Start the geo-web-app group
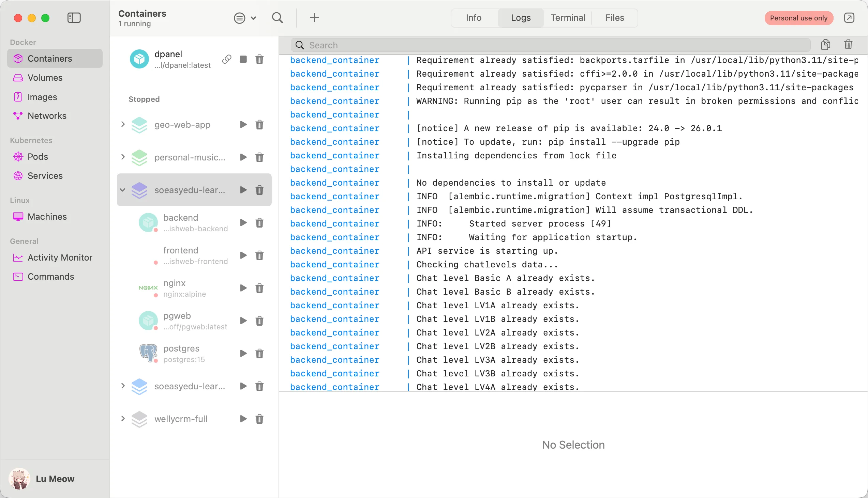The image size is (868, 498). (243, 125)
